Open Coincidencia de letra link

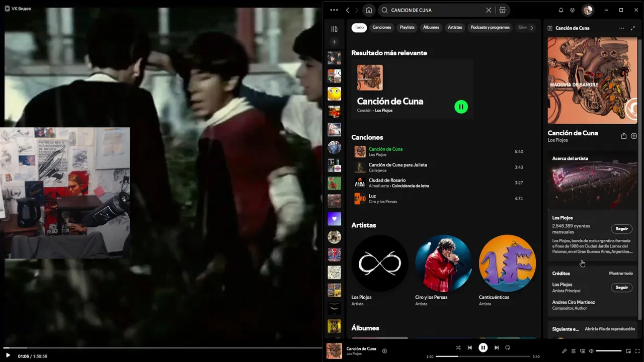(x=410, y=186)
